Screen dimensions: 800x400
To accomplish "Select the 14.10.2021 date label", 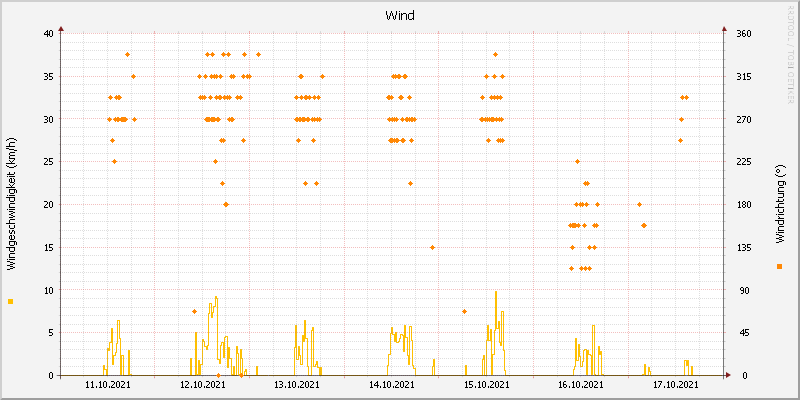I will pyautogui.click(x=392, y=384).
